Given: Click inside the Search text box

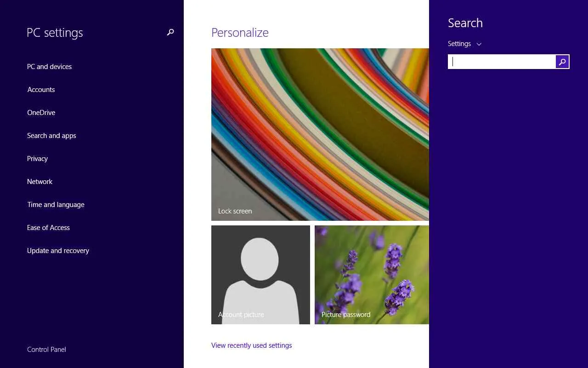Looking at the screenshot, I should click(502, 62).
